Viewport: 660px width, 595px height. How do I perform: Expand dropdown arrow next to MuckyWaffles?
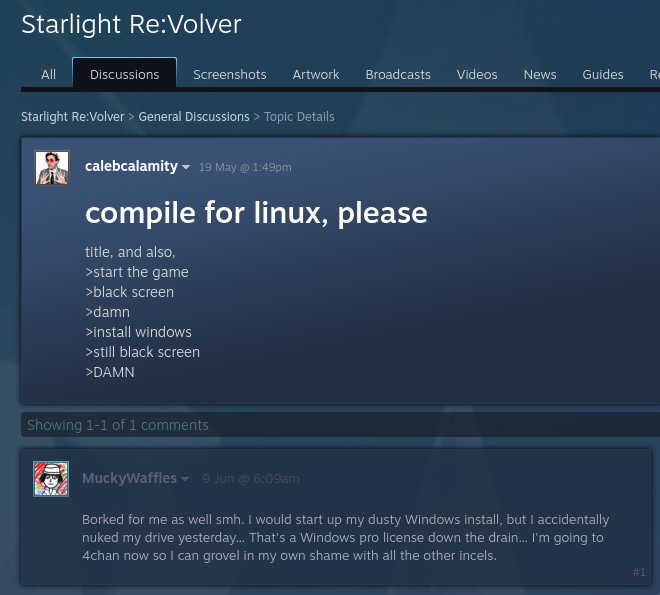pos(184,479)
